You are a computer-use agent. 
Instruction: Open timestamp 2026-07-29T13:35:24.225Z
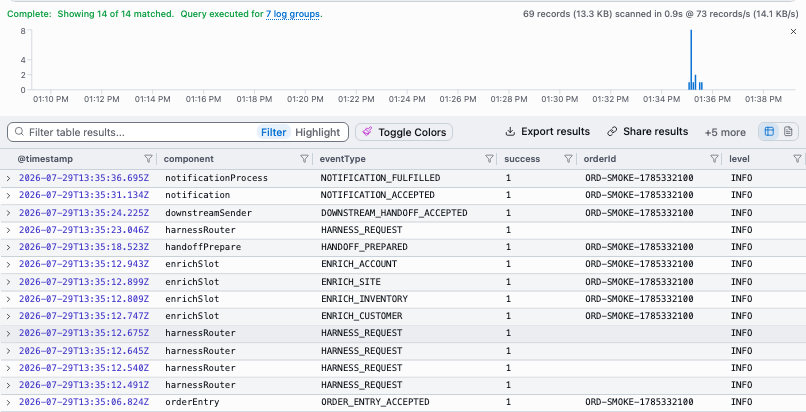[84, 213]
